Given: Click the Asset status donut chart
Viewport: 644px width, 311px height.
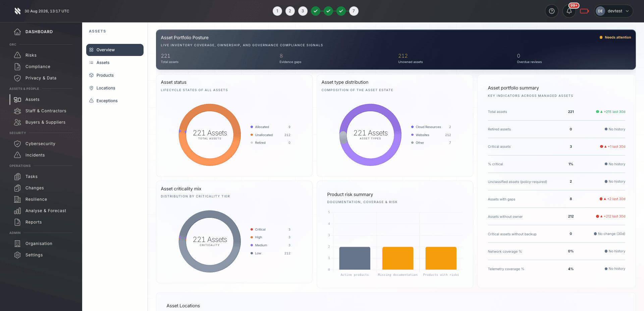Looking at the screenshot, I should 210,135.
